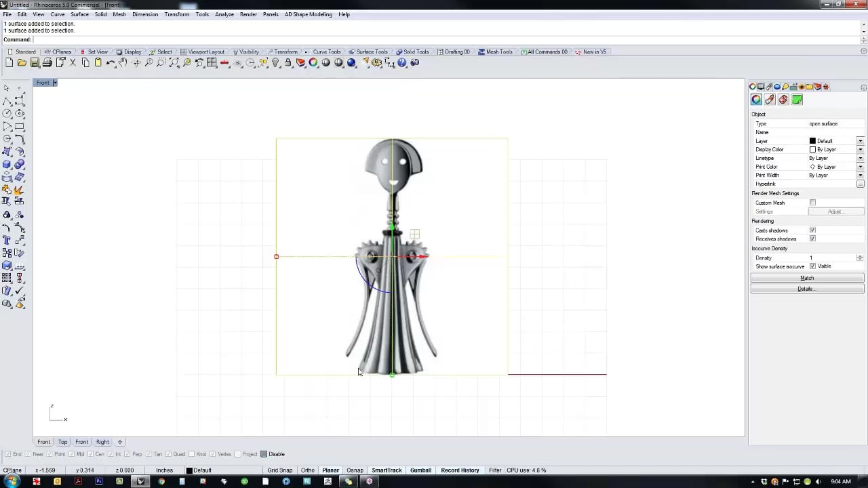Open the Surface menu
The image size is (868, 488).
79,14
